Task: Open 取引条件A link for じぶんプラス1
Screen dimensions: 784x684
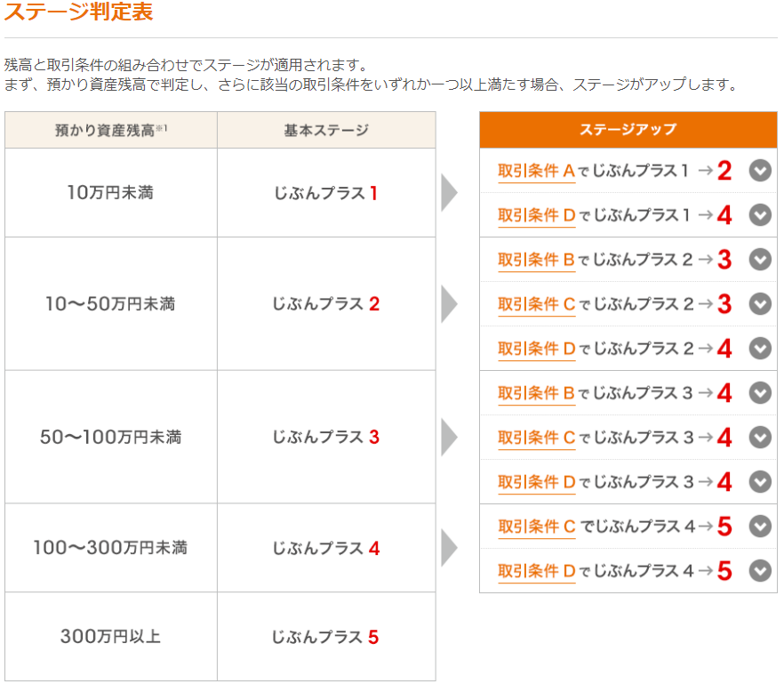Action: tap(536, 172)
